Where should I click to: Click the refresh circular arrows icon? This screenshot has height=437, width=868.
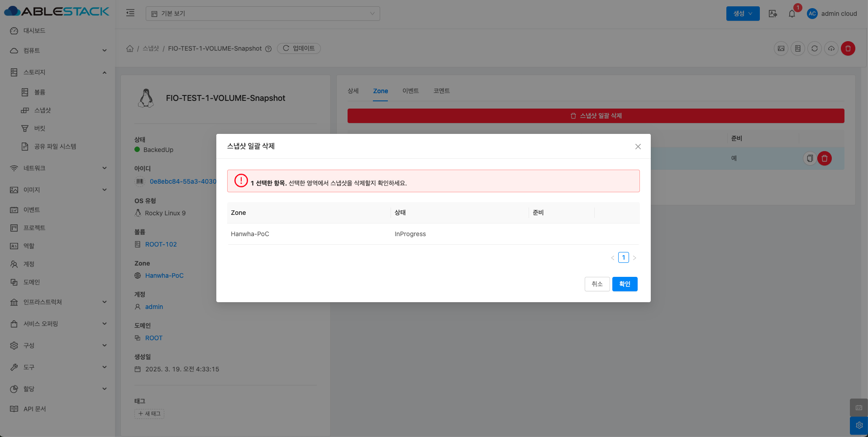pyautogui.click(x=815, y=48)
